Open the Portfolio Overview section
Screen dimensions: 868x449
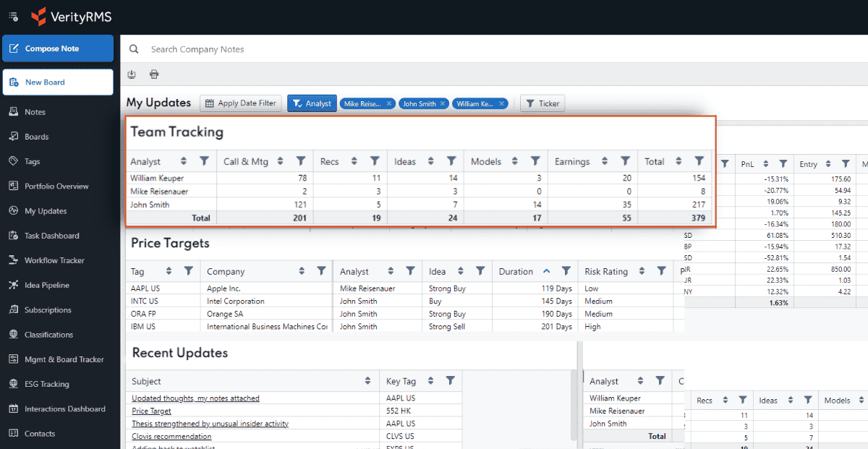pos(58,186)
